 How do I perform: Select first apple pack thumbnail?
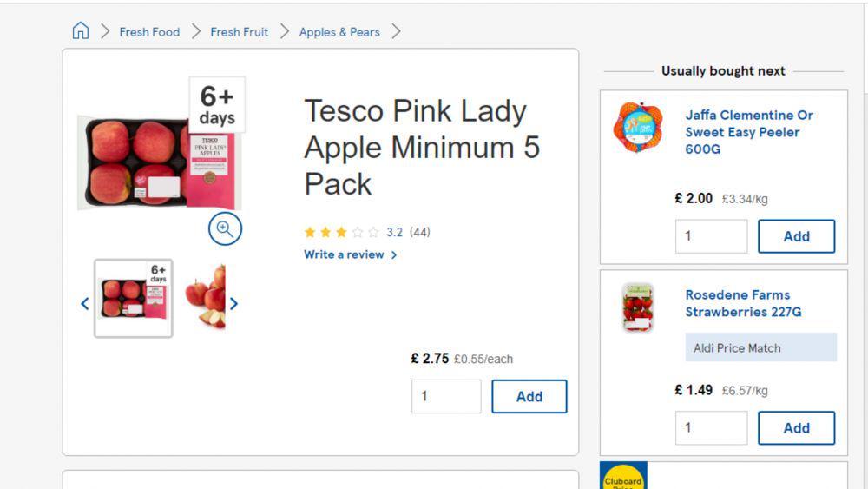[x=134, y=298]
